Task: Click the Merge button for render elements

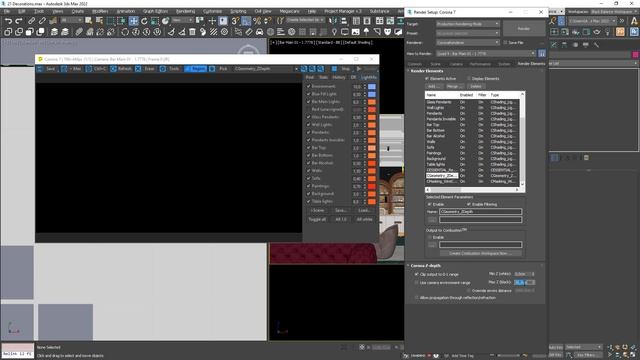Action: click(x=454, y=87)
